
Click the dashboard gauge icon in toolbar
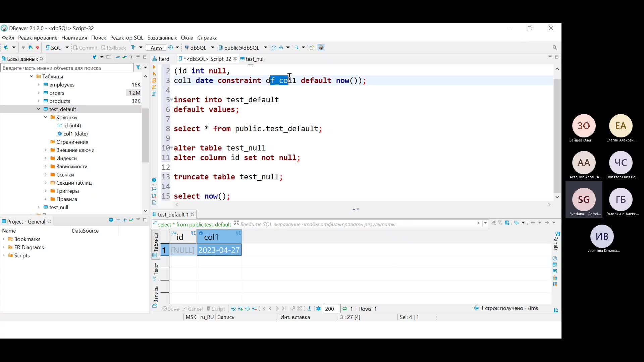point(274,48)
